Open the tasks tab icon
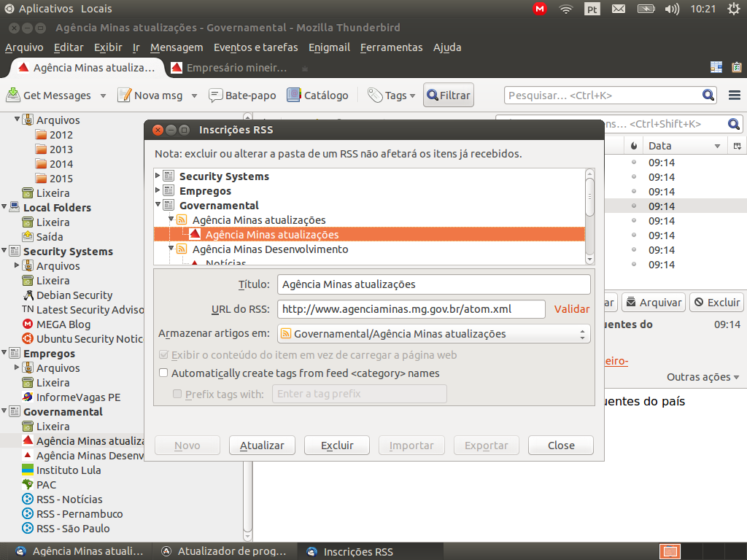The image size is (747, 560). (737, 67)
